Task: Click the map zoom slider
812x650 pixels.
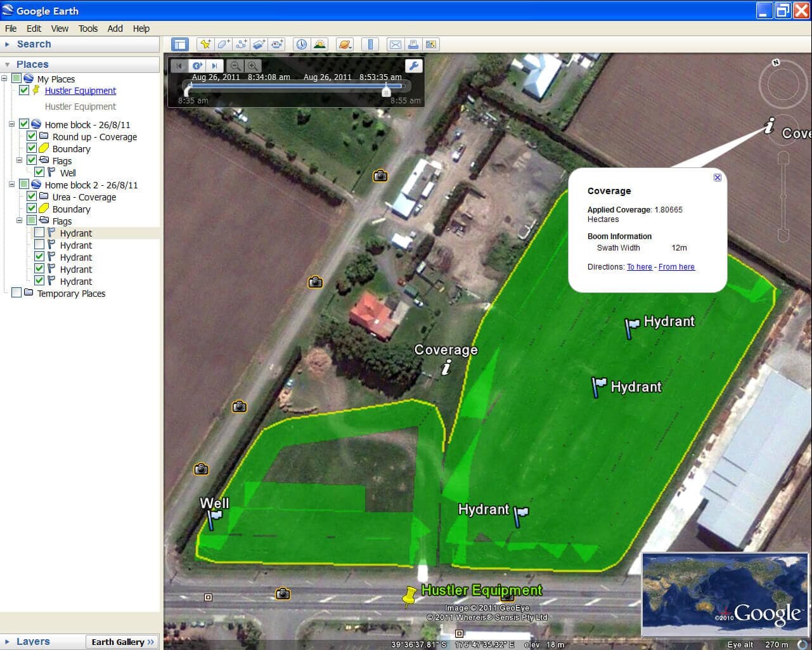Action: (783, 197)
